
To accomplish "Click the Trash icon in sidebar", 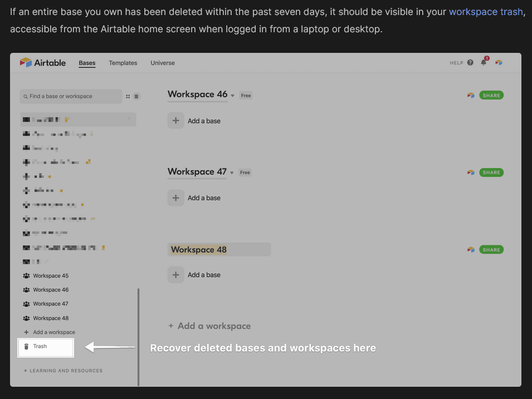I will [26, 347].
